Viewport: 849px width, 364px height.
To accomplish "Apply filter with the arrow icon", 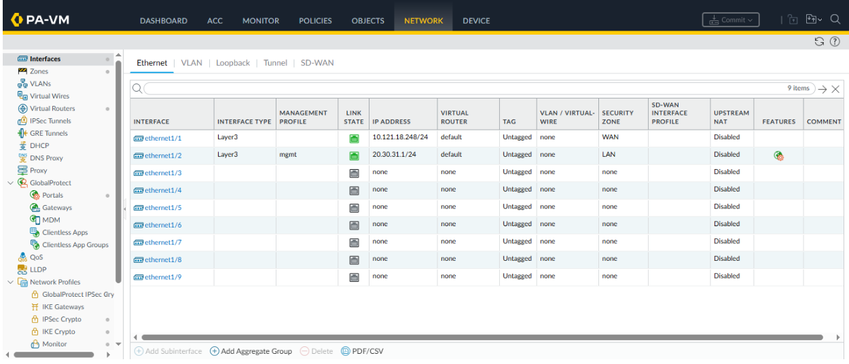I will click(822, 89).
